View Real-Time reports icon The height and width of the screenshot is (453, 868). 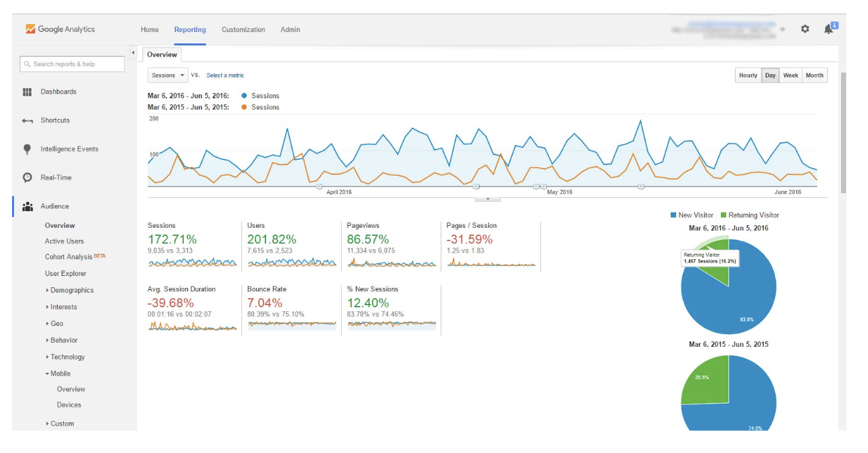pos(27,177)
